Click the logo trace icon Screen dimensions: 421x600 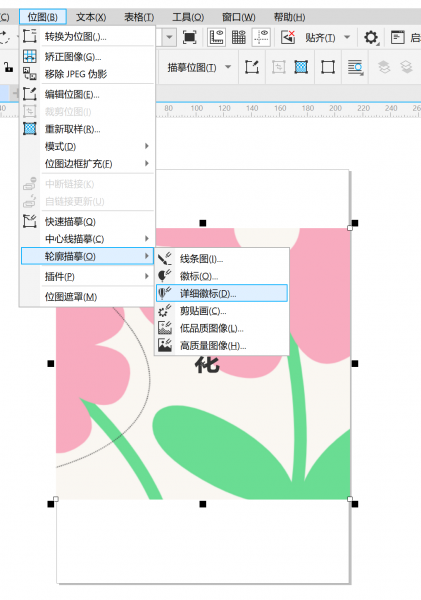click(165, 276)
